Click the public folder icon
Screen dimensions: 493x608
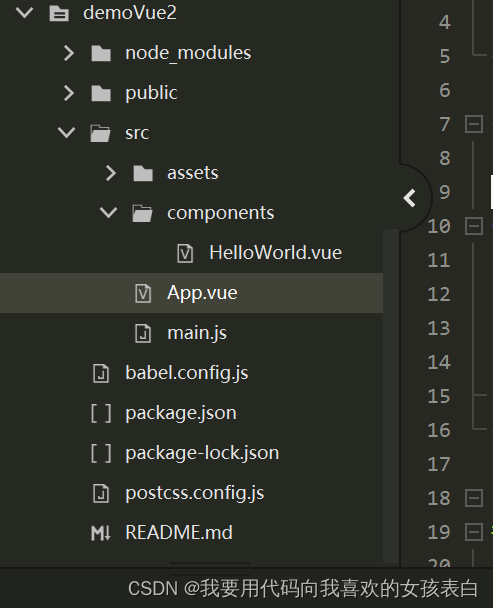pos(101,93)
